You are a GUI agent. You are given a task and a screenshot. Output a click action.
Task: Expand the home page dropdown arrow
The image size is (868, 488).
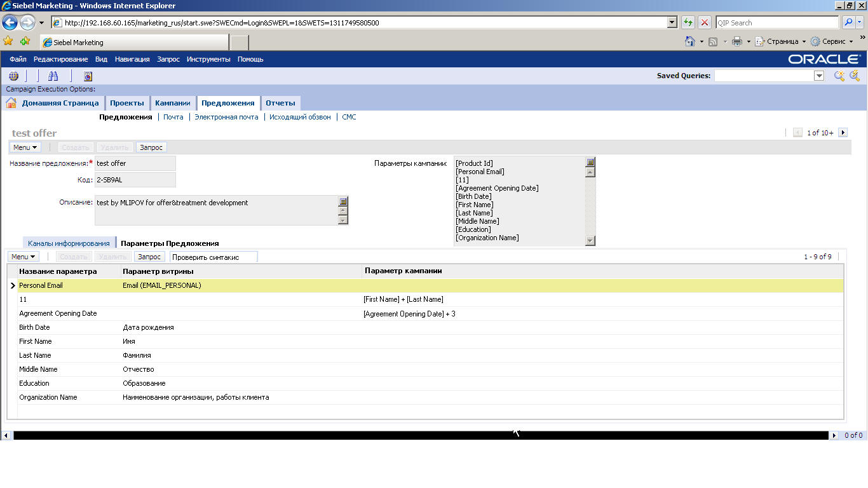point(702,42)
